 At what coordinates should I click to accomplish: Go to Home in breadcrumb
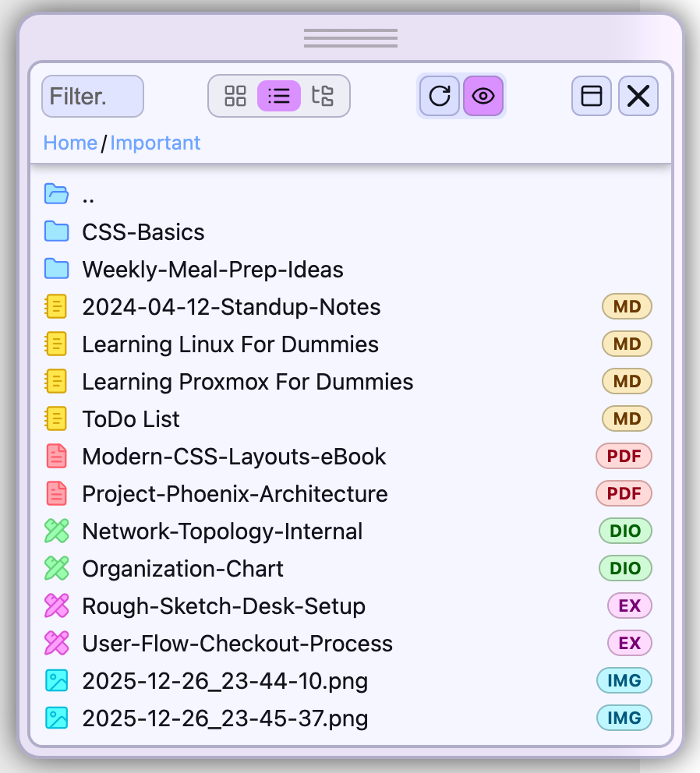click(70, 143)
